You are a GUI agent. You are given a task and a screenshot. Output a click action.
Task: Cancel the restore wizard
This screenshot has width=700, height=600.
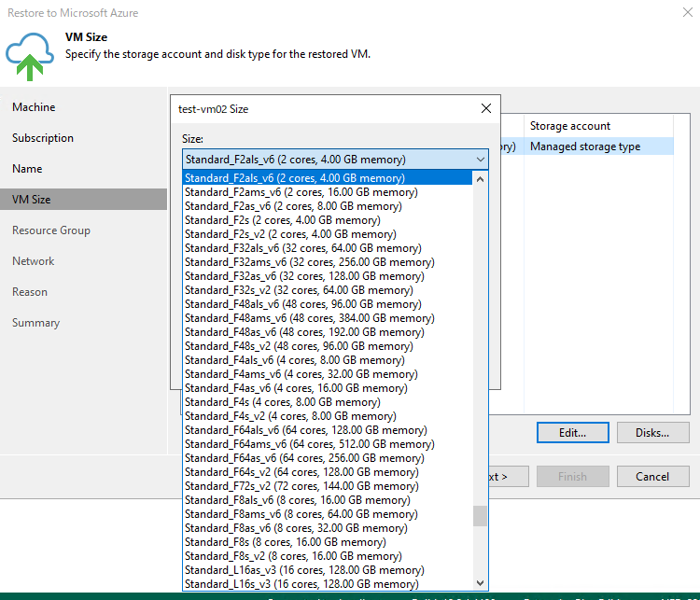(x=652, y=476)
